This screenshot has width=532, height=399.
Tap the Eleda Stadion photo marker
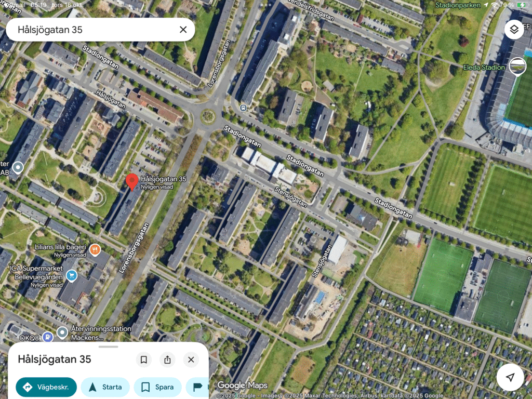517,66
